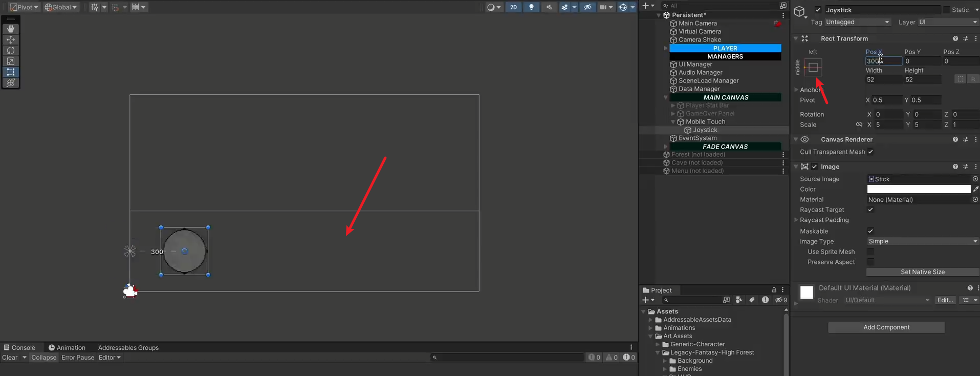Select Joystick in the hierarchy
980x376 pixels.
[705, 130]
